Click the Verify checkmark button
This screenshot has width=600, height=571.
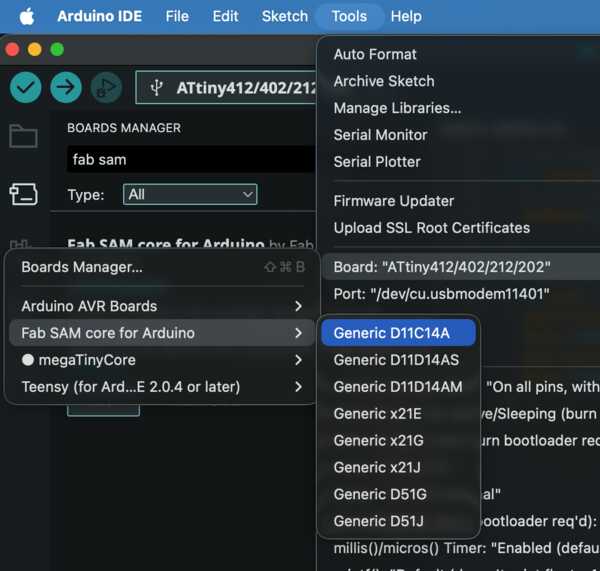click(x=26, y=88)
